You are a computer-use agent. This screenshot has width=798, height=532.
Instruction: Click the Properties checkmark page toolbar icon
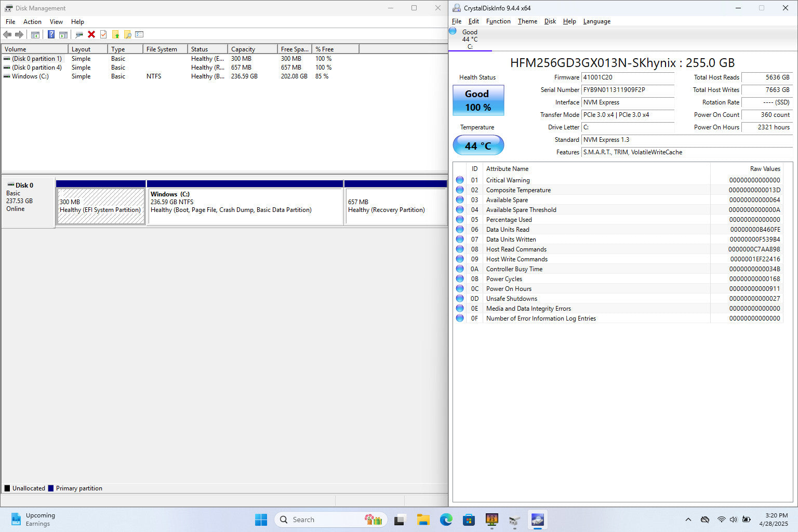(x=103, y=34)
